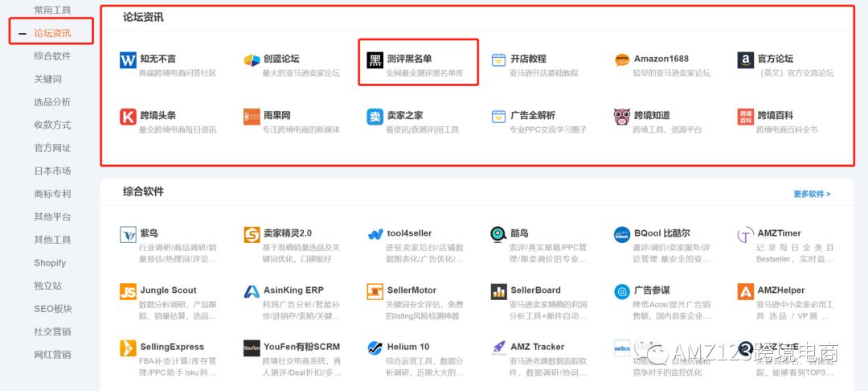The height and width of the screenshot is (391, 868).
Task: Click the Helium 10 blue icon
Action: [375, 348]
